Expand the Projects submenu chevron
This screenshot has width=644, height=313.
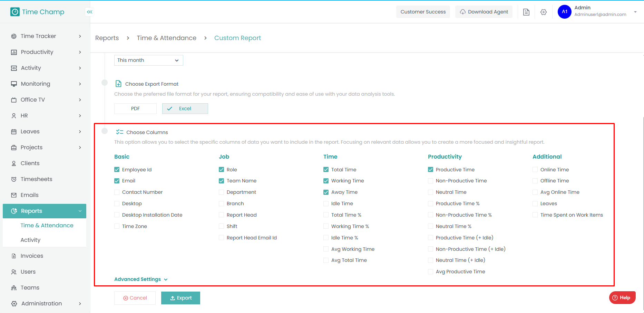pos(80,148)
